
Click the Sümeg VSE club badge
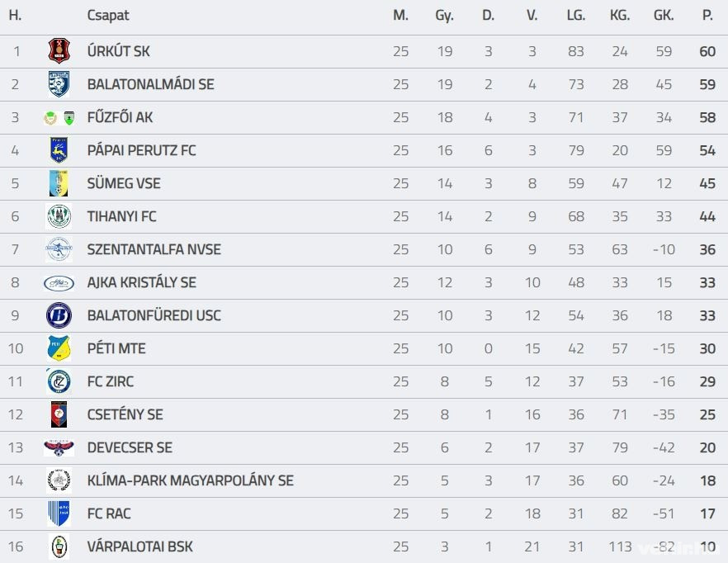[x=59, y=183]
